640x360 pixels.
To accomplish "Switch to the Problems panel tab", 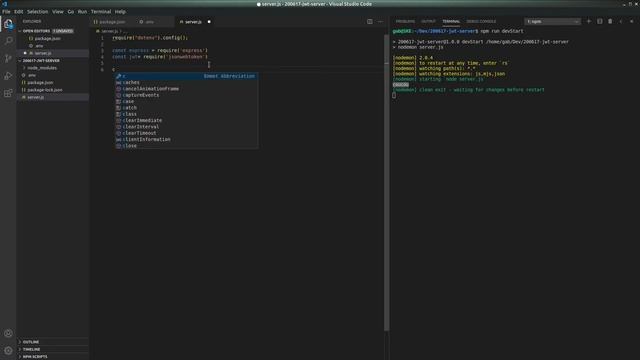I will (x=405, y=21).
